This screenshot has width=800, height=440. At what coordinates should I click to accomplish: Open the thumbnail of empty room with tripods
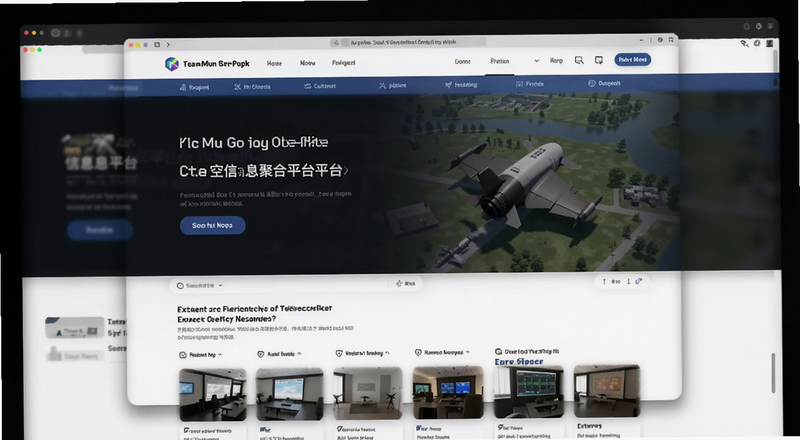click(x=367, y=393)
